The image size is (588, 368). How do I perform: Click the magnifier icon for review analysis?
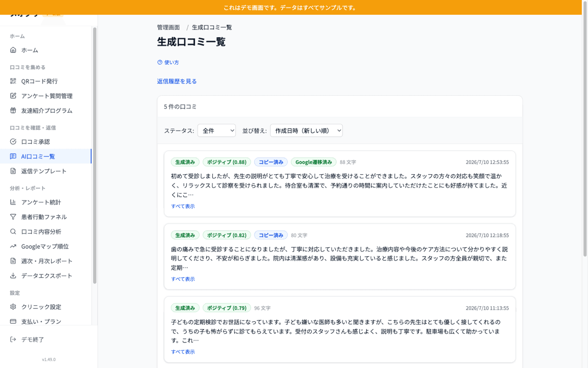13,231
